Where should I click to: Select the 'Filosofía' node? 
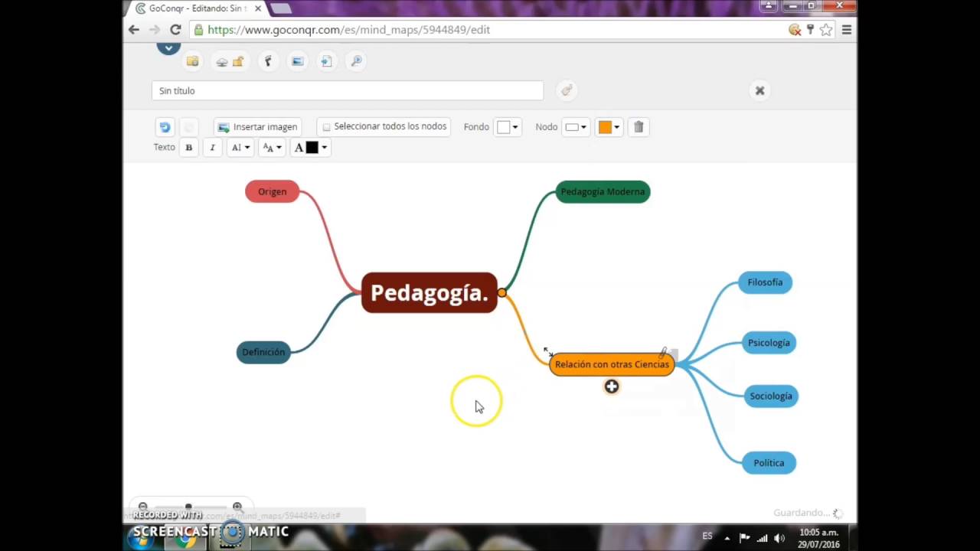point(765,282)
